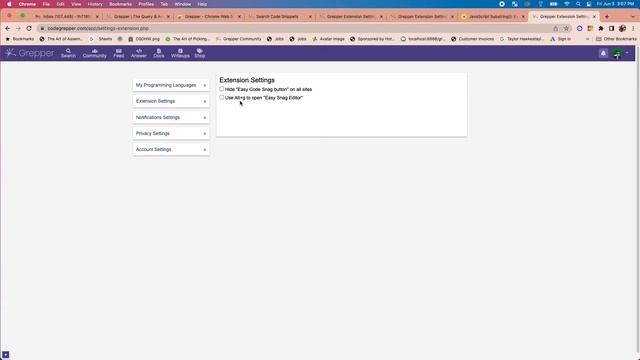Click the user profile avatar in navbar
This screenshot has height=360, width=640.
pyautogui.click(x=617, y=53)
